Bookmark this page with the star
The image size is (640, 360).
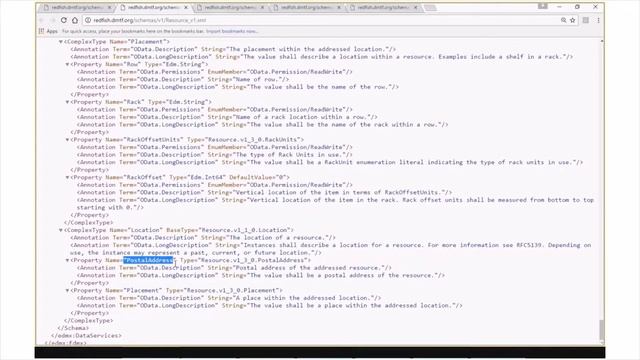click(x=573, y=20)
